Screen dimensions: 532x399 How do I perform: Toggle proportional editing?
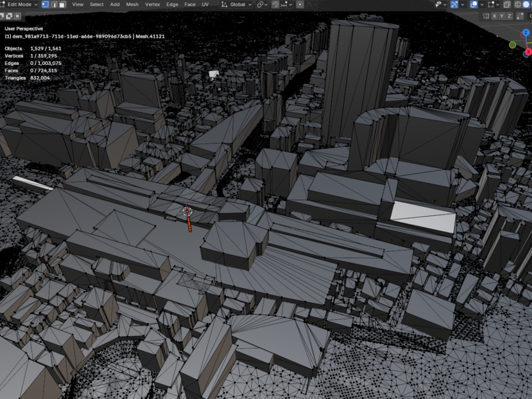[300, 4]
